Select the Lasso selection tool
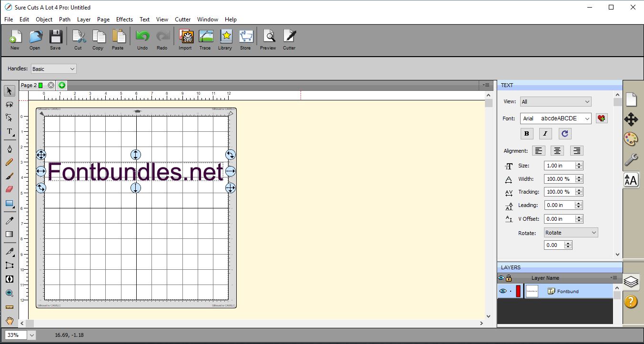The image size is (644, 344). (x=10, y=104)
